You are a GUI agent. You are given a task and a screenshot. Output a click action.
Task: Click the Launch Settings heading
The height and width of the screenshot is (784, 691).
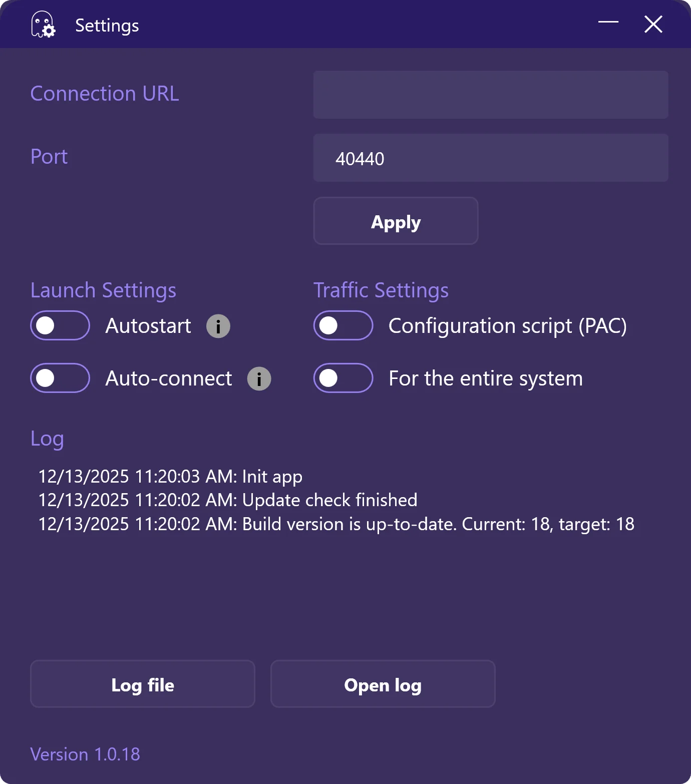103,290
